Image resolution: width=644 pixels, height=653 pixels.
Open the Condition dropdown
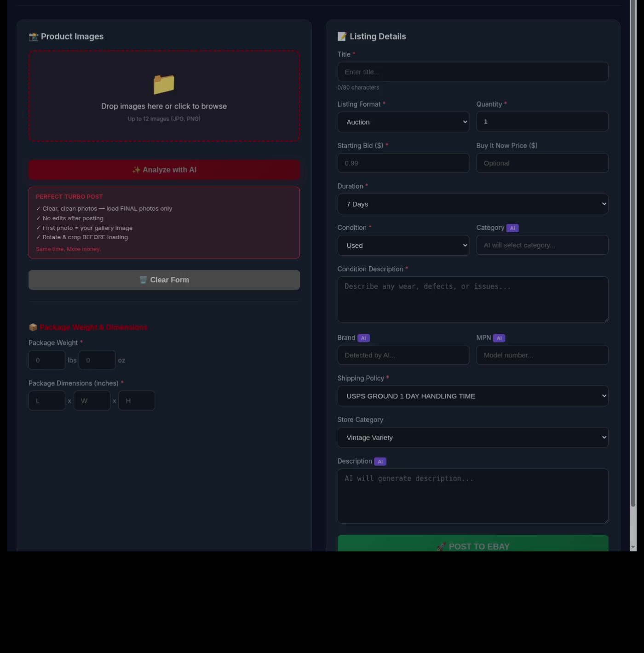(403, 246)
